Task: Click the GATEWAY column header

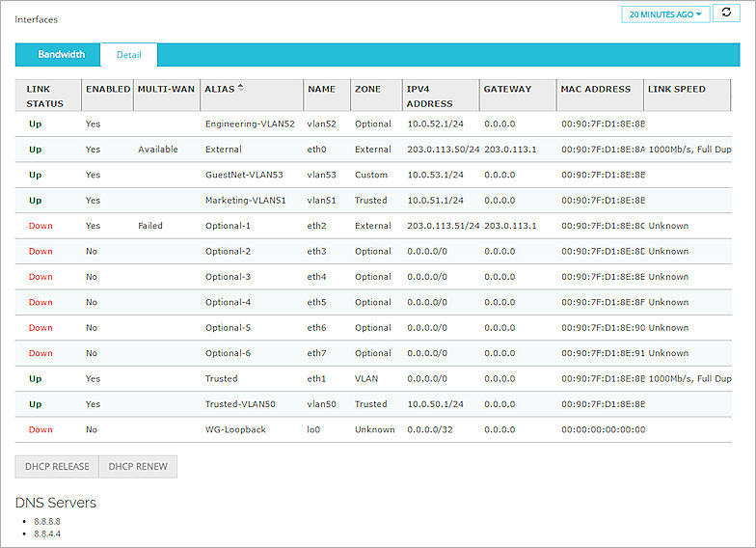Action: pyautogui.click(x=518, y=96)
